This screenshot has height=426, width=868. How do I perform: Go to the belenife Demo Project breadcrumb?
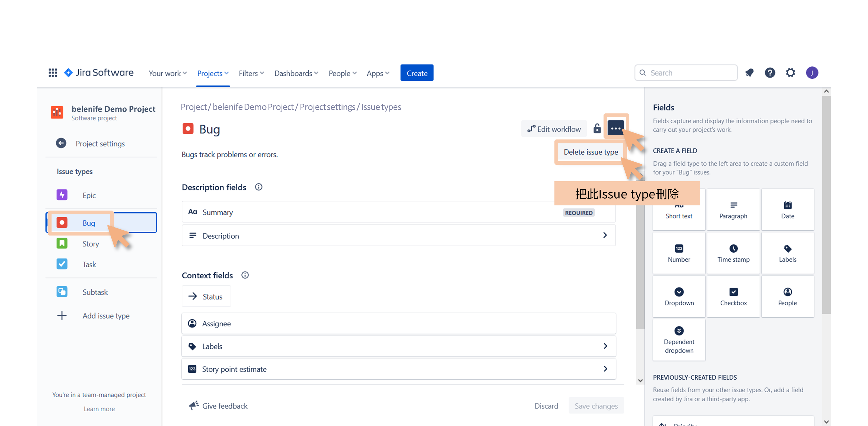point(253,107)
